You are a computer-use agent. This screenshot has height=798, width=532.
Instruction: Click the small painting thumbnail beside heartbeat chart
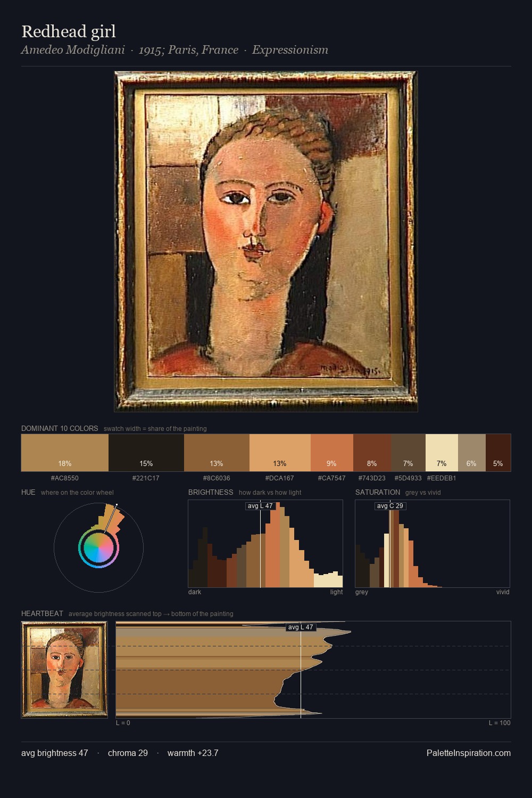[64, 670]
